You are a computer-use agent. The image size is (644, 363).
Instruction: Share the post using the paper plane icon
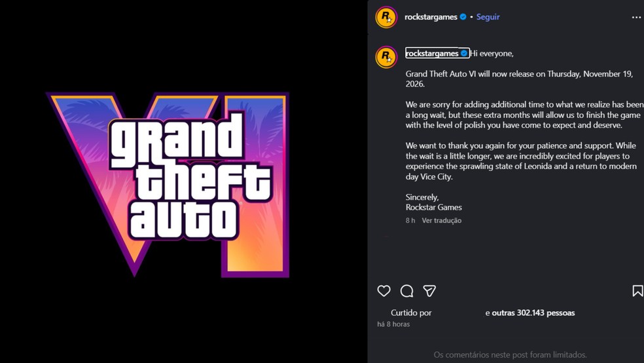coord(429,291)
